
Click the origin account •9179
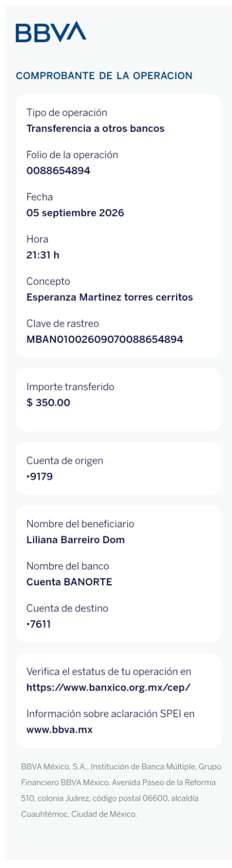(x=40, y=477)
